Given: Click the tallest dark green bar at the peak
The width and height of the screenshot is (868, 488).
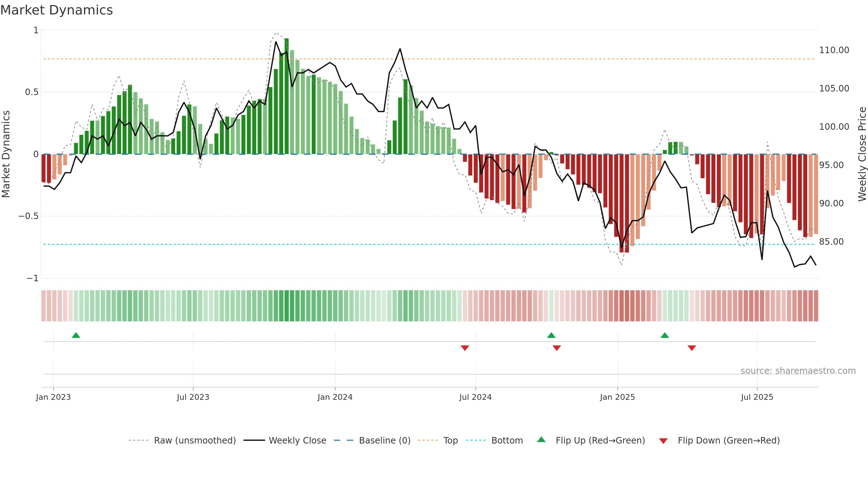Looking at the screenshot, I should (x=286, y=96).
